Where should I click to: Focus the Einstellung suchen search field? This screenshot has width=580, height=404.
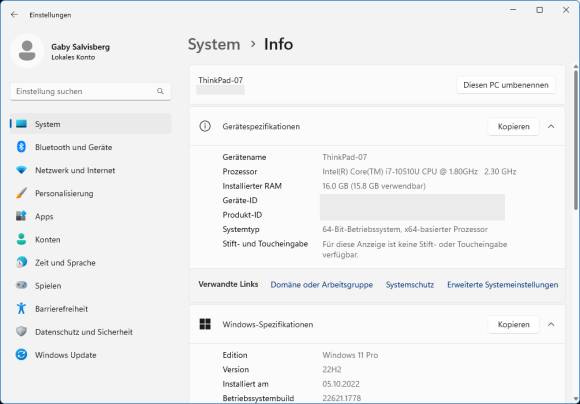pos(91,91)
